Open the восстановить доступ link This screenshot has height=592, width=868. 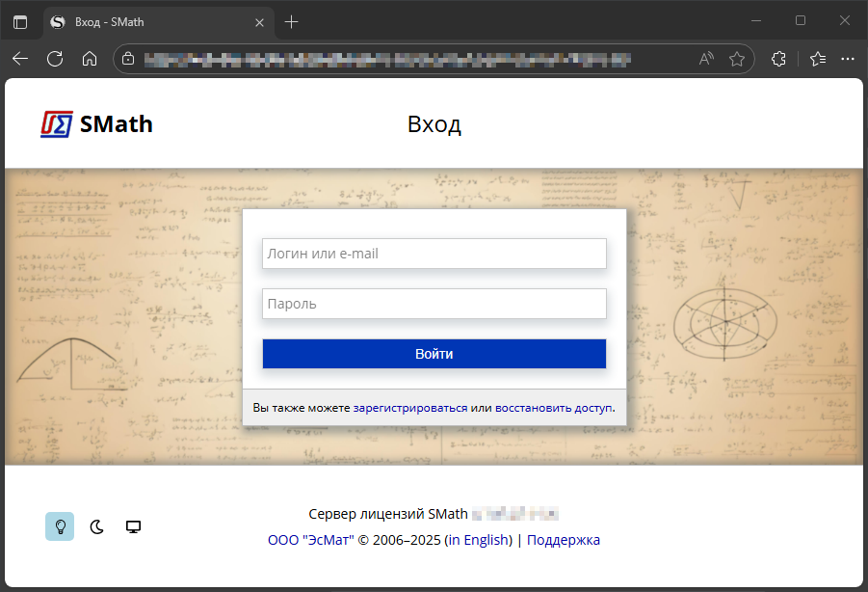(x=554, y=408)
